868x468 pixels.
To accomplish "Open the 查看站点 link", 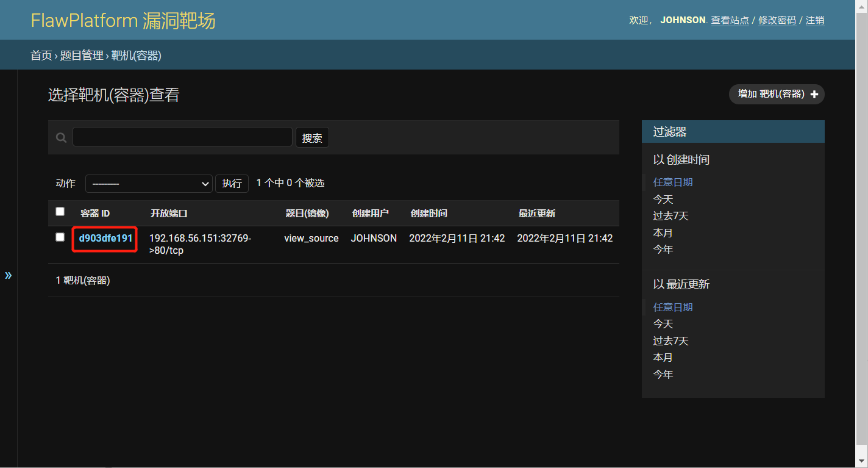I will tap(730, 20).
